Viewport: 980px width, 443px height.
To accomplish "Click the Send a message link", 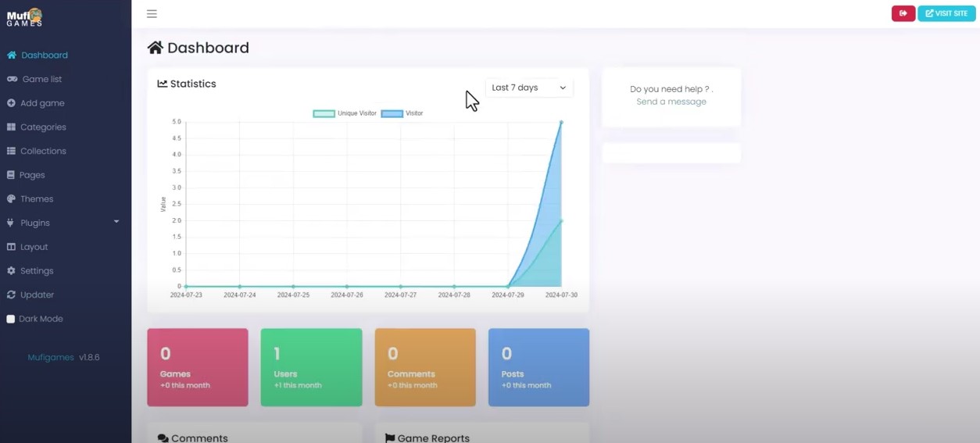I will (671, 102).
